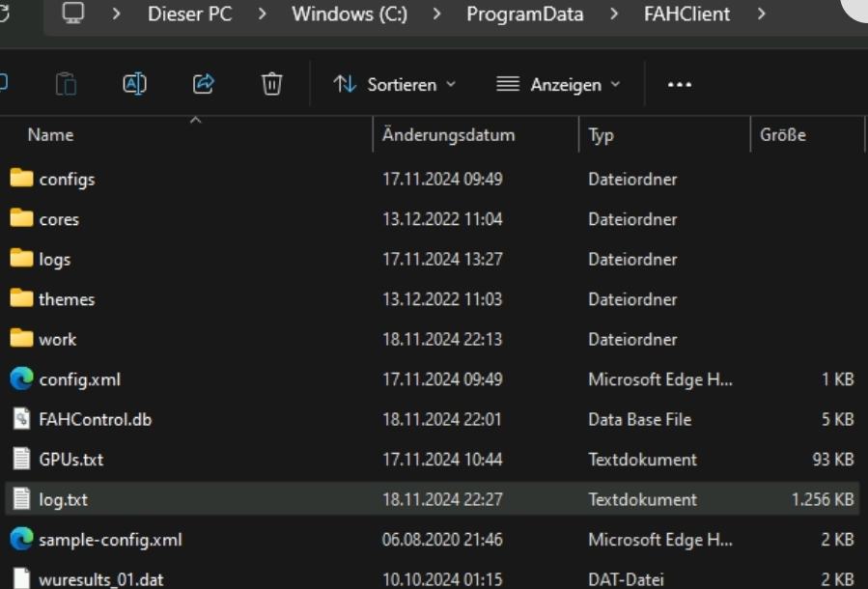Click the Data Base File type cell

[x=640, y=419]
